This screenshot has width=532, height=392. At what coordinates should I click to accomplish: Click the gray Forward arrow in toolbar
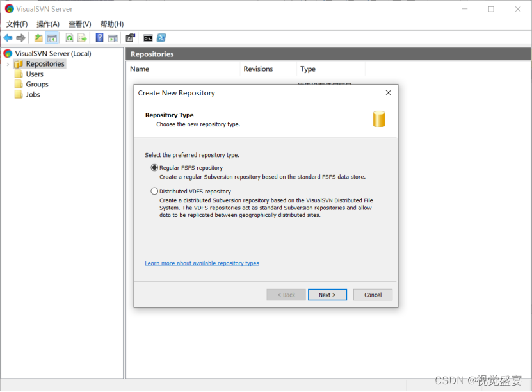pyautogui.click(x=20, y=38)
